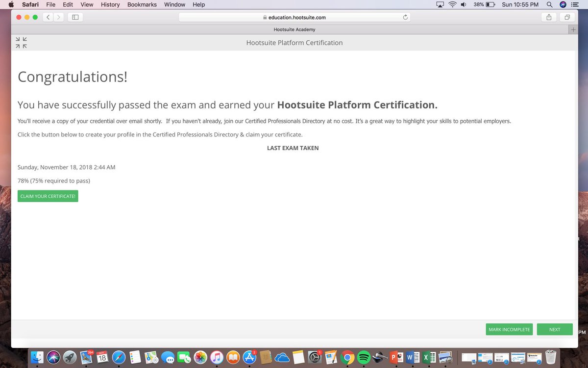Screen dimensions: 588x368
Task: Open the History menu
Action: [x=110, y=4]
